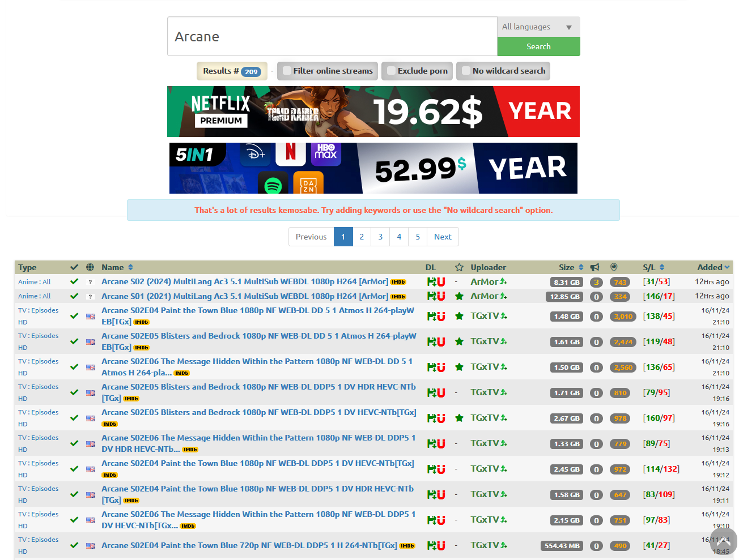Open uploader ArMor on Arcane S01 row
739x560 pixels.
(485, 296)
